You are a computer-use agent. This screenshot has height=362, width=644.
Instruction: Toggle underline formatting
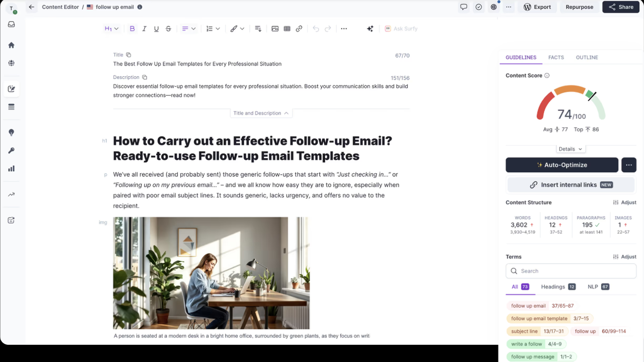pos(156,28)
